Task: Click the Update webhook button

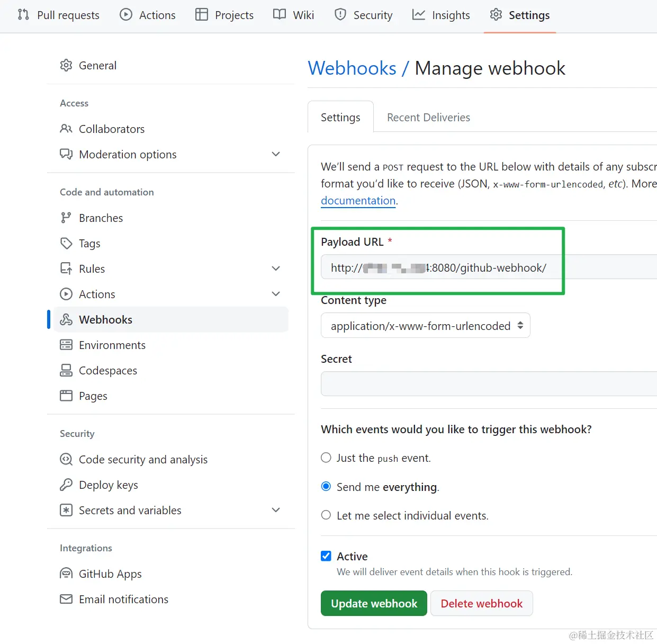Action: point(374,603)
